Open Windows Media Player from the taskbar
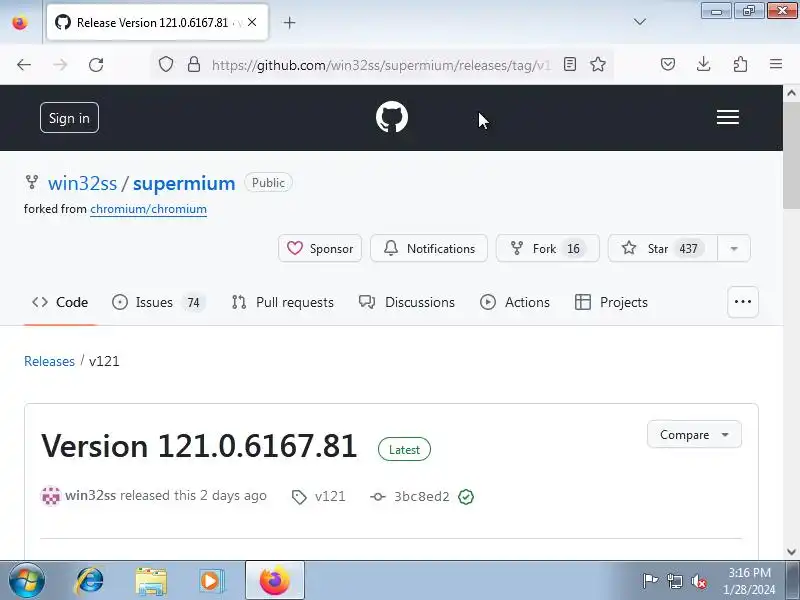800x600 pixels. coord(211,581)
